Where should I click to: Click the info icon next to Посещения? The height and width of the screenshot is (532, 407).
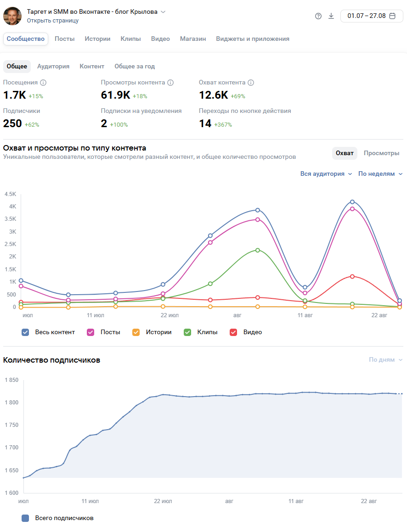43,83
